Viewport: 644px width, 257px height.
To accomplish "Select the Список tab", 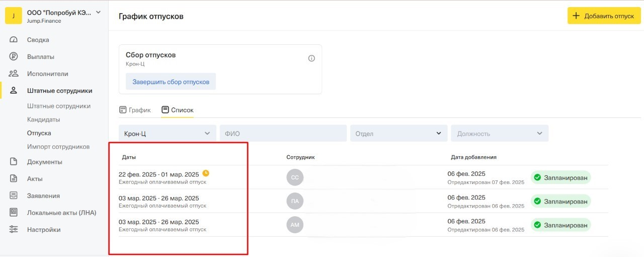I will 178,110.
